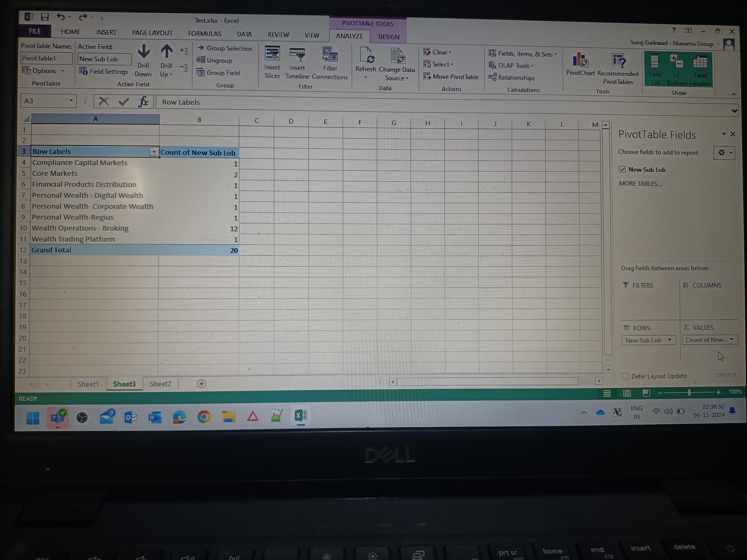Click the Field Settings button

pos(103,71)
